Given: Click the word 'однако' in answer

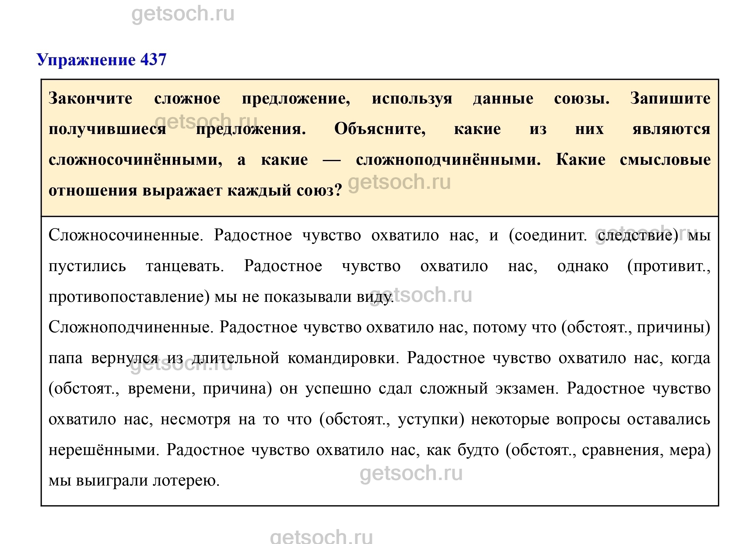Looking at the screenshot, I should [583, 266].
